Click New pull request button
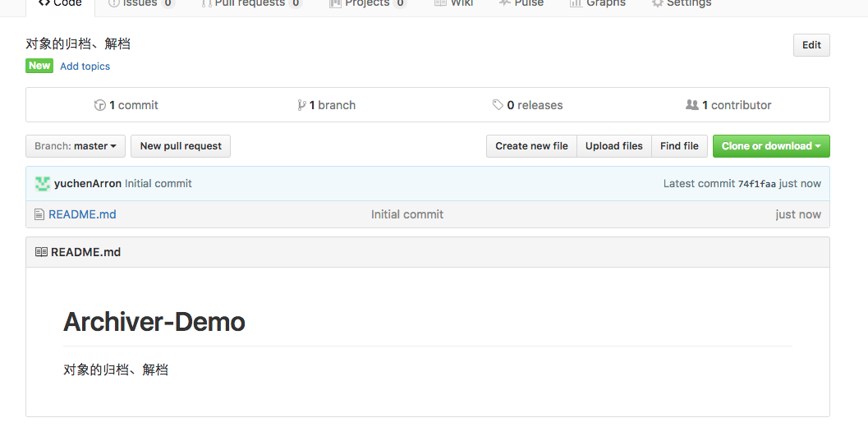 point(181,146)
